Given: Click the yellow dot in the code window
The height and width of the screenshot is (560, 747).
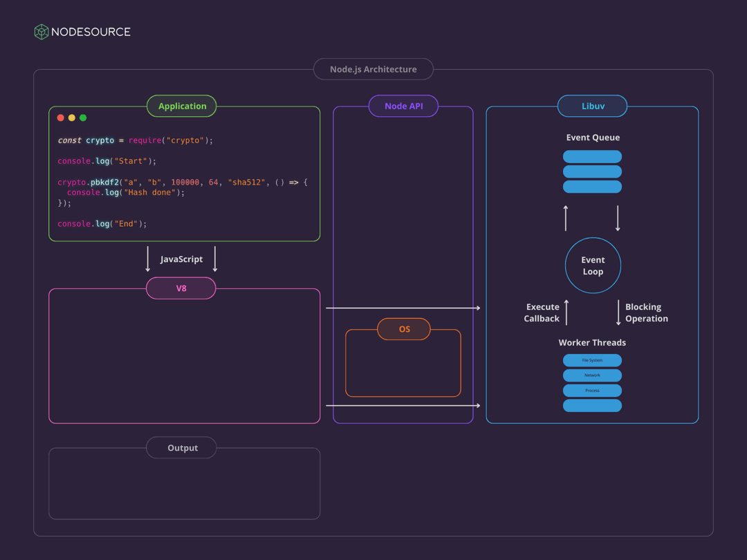Looking at the screenshot, I should [x=72, y=118].
